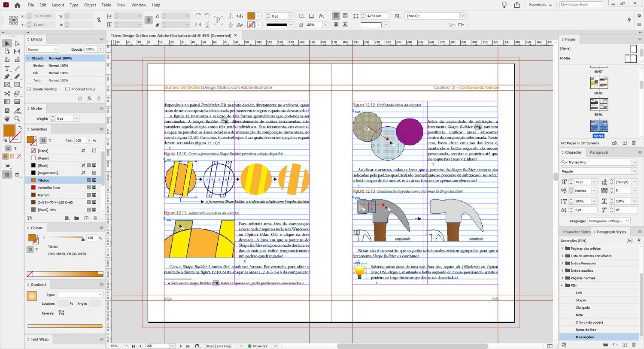Open the Table menu
Viewport: 644px width, 349px height.
(106, 5)
